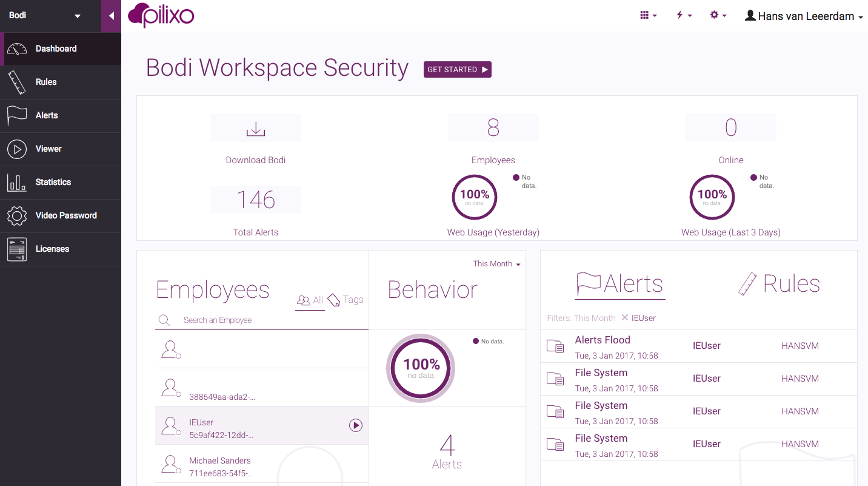Click the avatar icon of the unnamed first employee
This screenshot has height=486, width=868.
(172, 349)
